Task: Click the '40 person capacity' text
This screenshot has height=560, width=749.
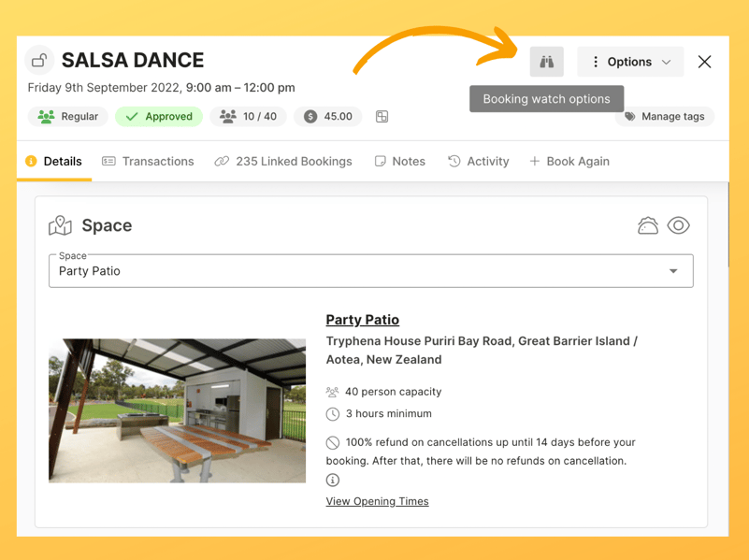Action: pos(393,392)
